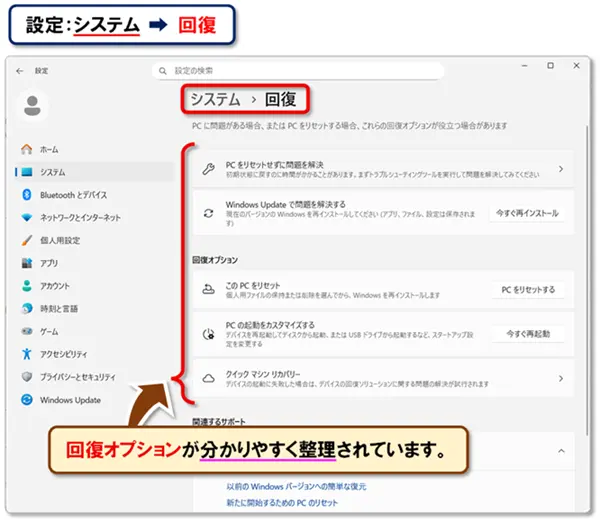Image resolution: width=600 pixels, height=522 pixels.
Task: Open link 以前の Windows バージョンへの簡単な復元
Action: [296, 486]
